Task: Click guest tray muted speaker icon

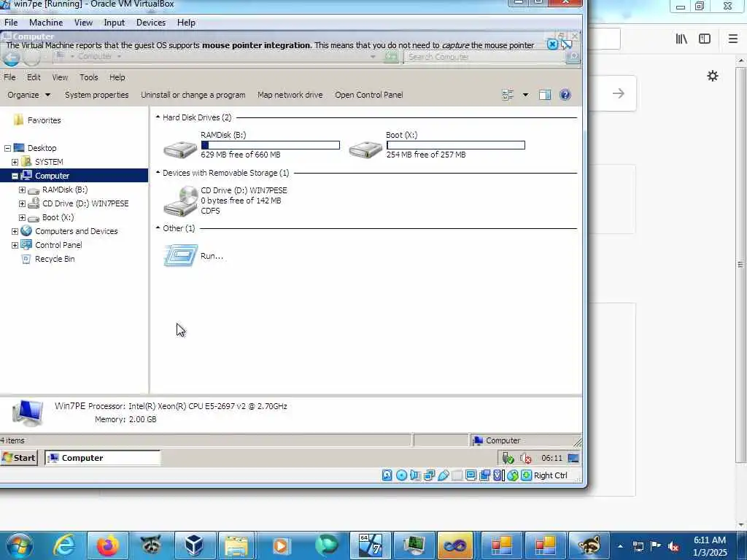Action: click(526, 458)
